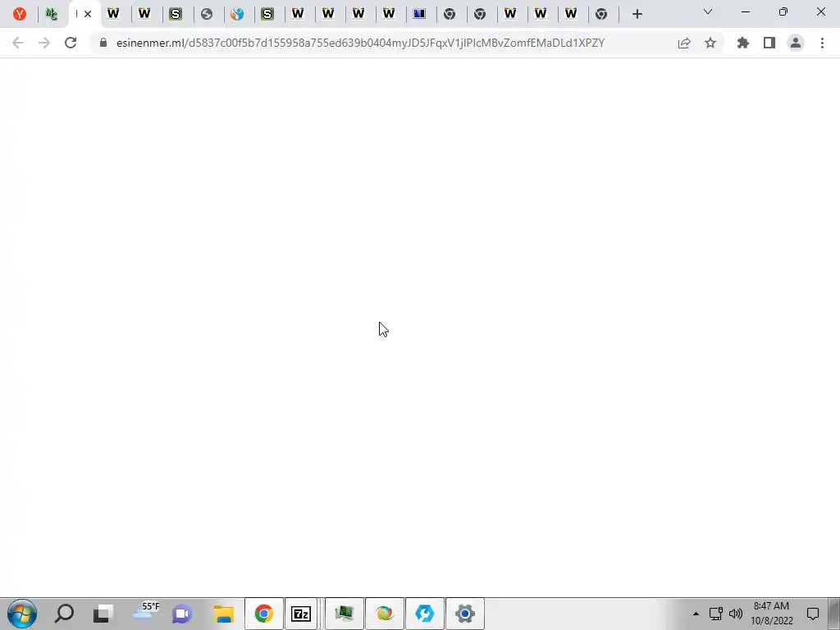Open Chrome's three-dot menu
This screenshot has width=840, height=630.
822,43
